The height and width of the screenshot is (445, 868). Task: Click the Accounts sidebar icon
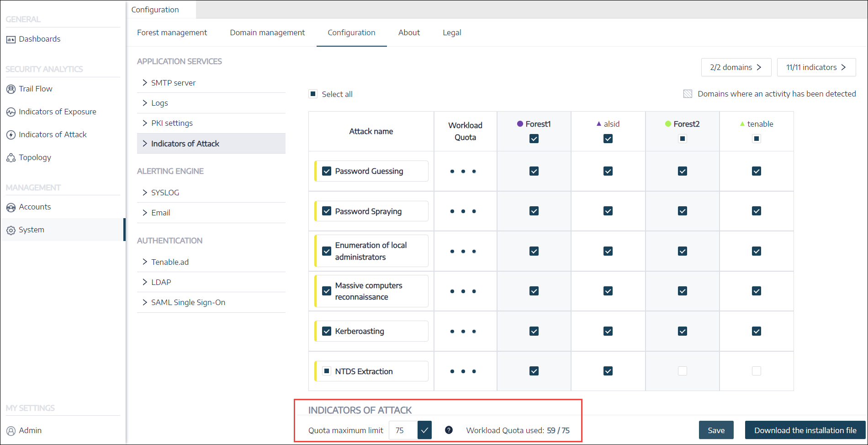pos(11,207)
